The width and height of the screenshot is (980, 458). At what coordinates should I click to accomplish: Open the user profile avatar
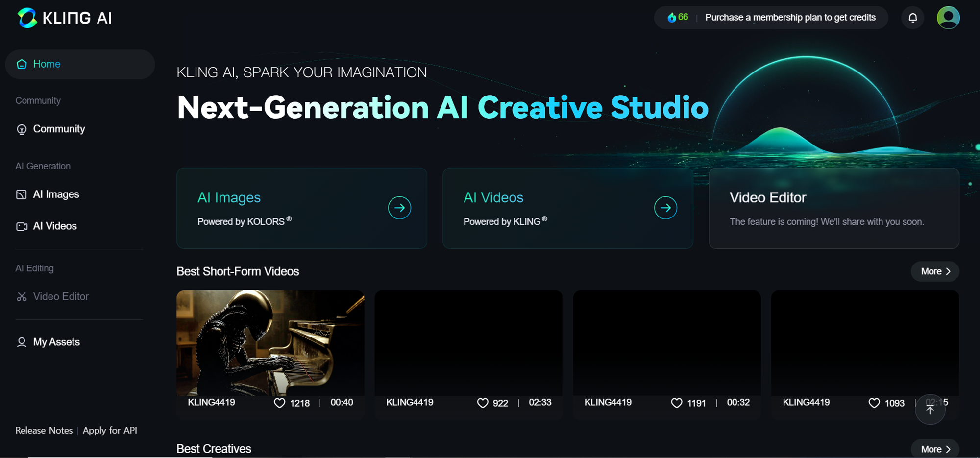(948, 18)
